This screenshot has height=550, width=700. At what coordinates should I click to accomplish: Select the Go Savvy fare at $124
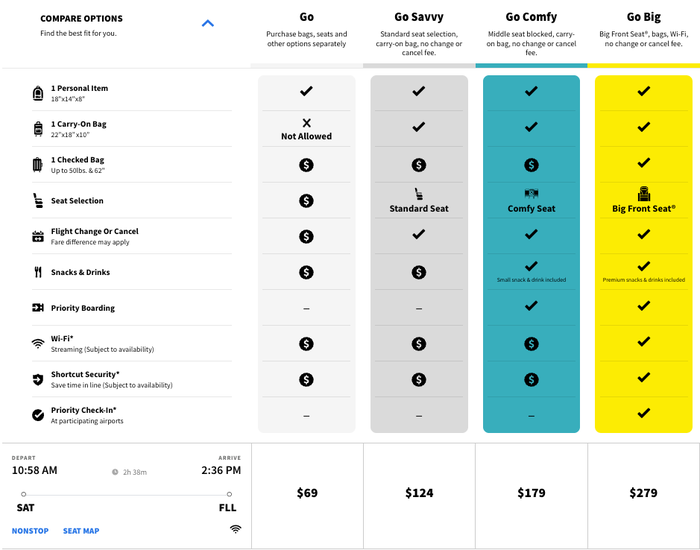(419, 493)
